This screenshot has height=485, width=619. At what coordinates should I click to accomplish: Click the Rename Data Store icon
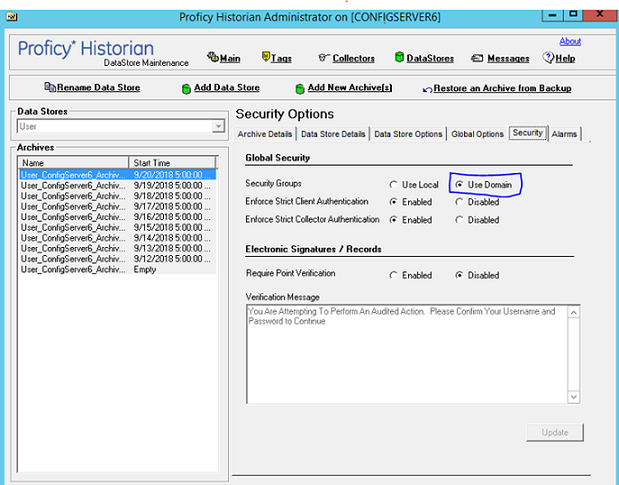[x=50, y=87]
